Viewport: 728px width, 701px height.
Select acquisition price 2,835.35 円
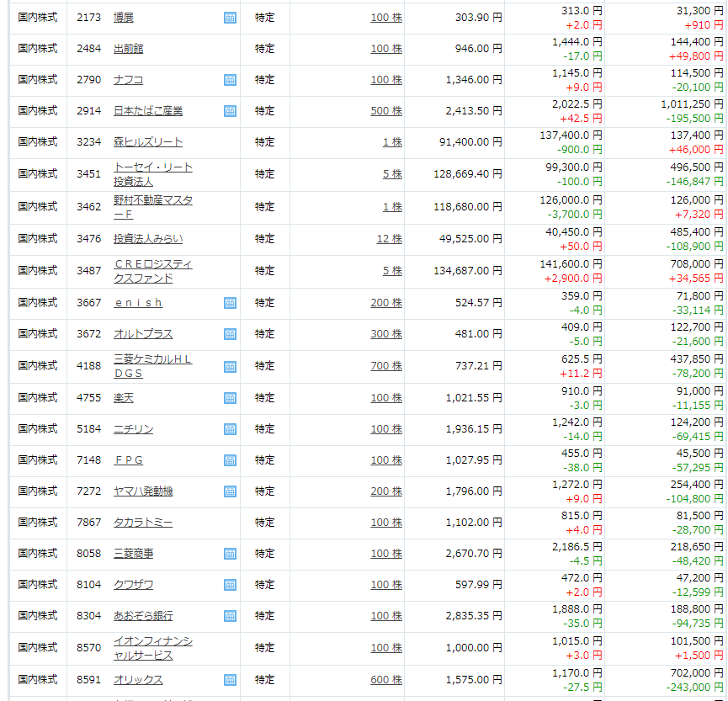point(474,615)
